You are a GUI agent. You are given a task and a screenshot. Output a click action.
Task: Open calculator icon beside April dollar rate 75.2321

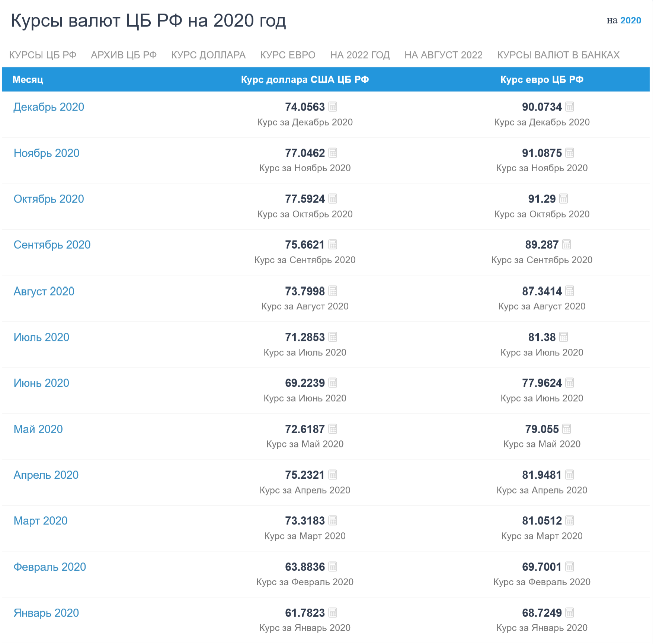(333, 475)
